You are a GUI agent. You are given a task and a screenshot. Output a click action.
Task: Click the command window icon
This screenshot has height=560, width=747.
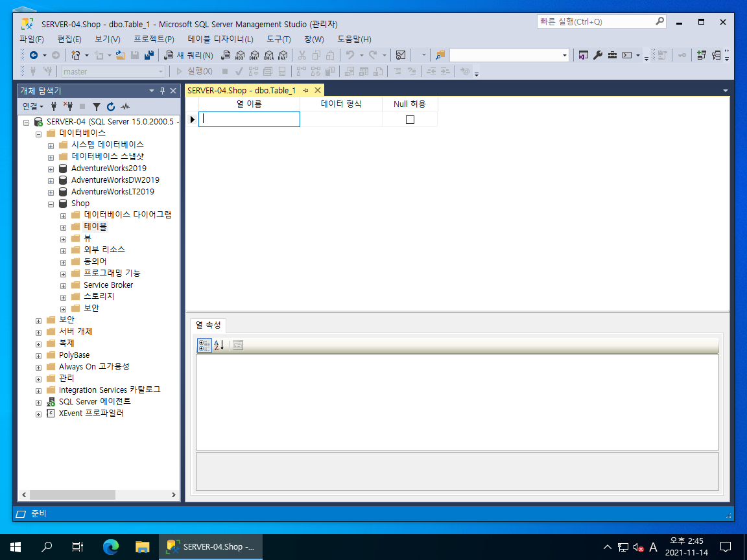click(627, 55)
